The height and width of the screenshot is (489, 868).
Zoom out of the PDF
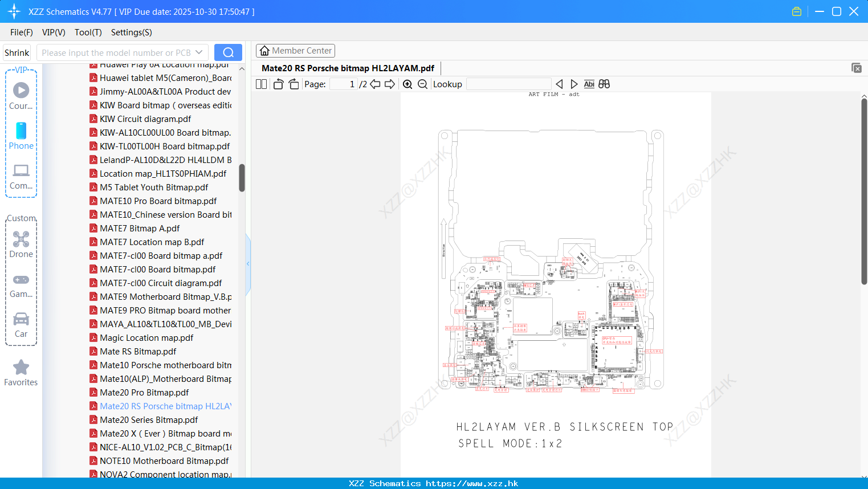point(422,84)
